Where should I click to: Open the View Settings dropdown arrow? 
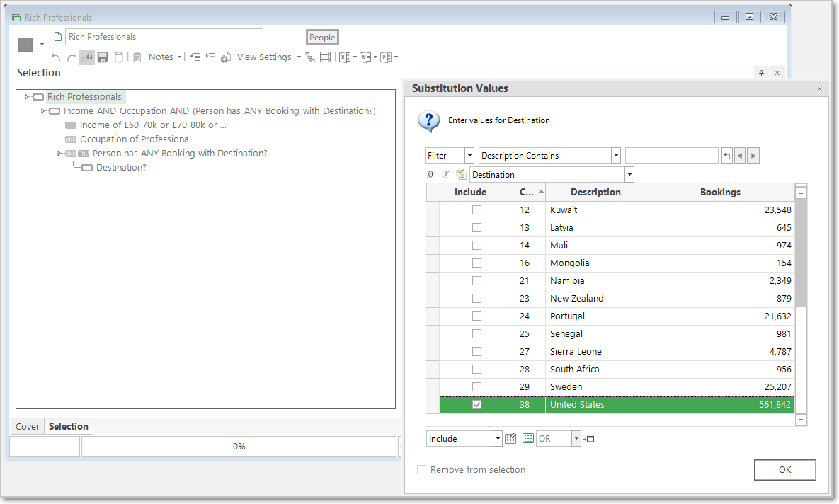point(299,57)
